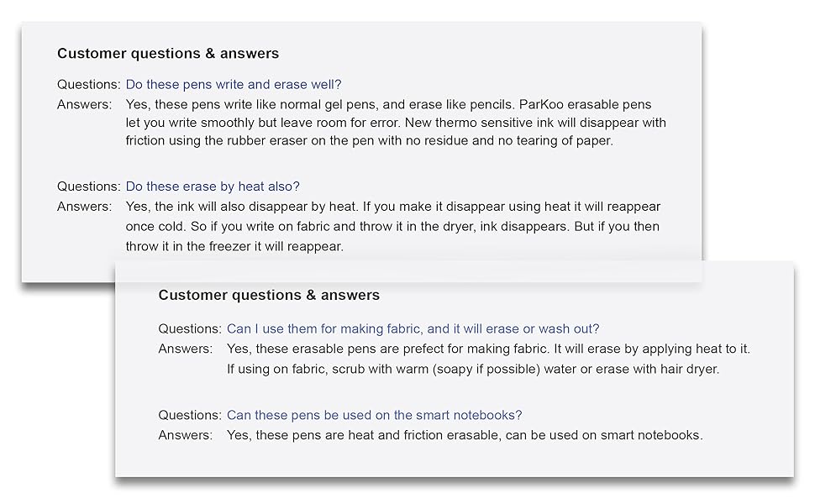Click the line ending "no tearing of paper"
The width and height of the screenshot is (815, 504).
click(369, 141)
